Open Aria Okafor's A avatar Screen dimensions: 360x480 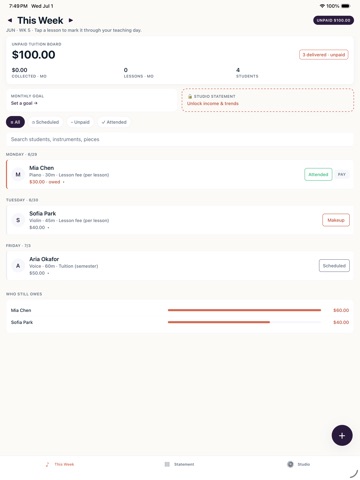pyautogui.click(x=18, y=266)
